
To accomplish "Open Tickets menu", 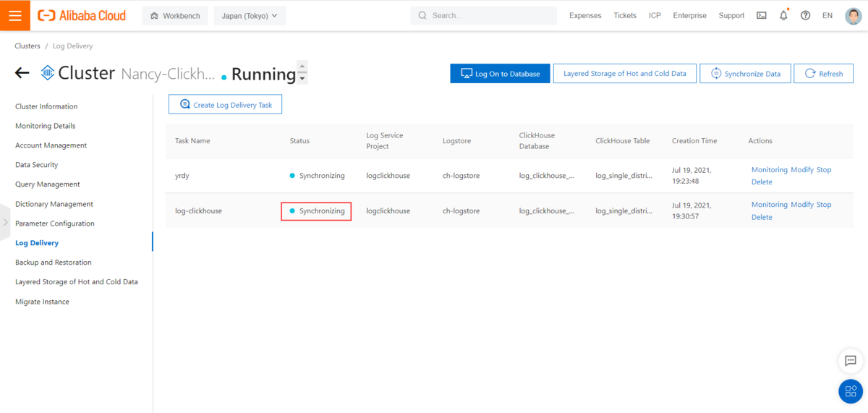I will click(x=625, y=15).
